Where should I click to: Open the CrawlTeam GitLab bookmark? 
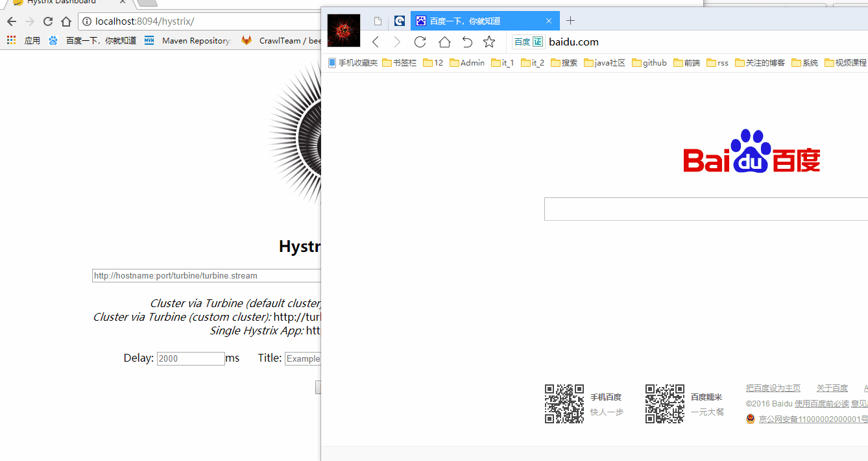[281, 40]
